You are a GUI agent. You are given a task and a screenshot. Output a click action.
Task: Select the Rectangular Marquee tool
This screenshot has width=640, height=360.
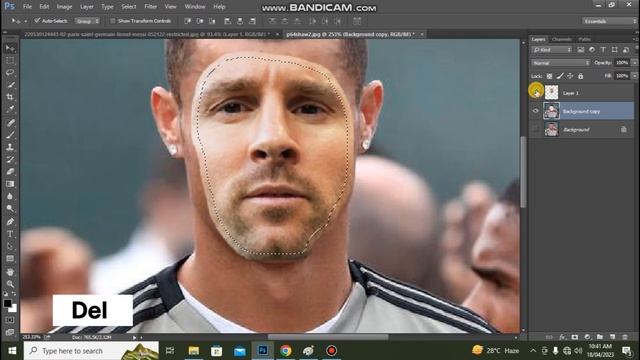click(x=10, y=61)
